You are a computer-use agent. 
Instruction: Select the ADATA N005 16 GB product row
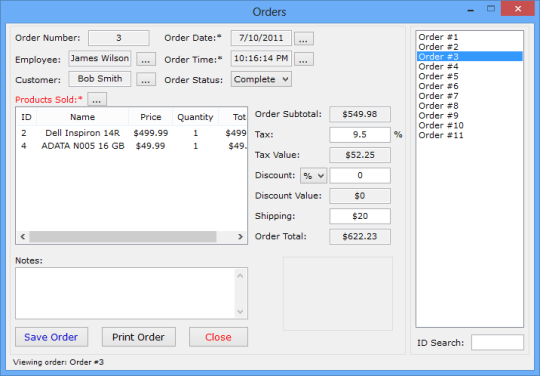[x=131, y=146]
